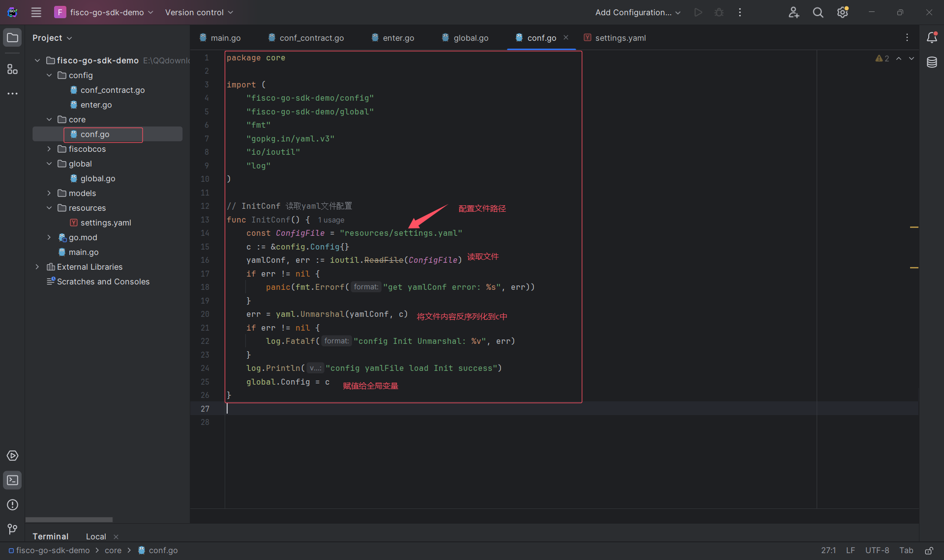Click the 1 usage hint above InitConf
The width and height of the screenshot is (944, 560).
[x=330, y=220]
